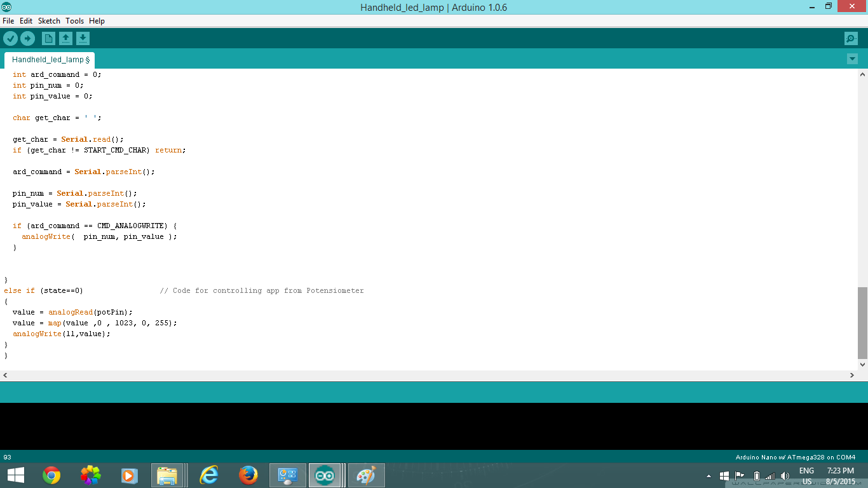Open the tab options dropdown arrow
The height and width of the screenshot is (488, 868).
(852, 59)
